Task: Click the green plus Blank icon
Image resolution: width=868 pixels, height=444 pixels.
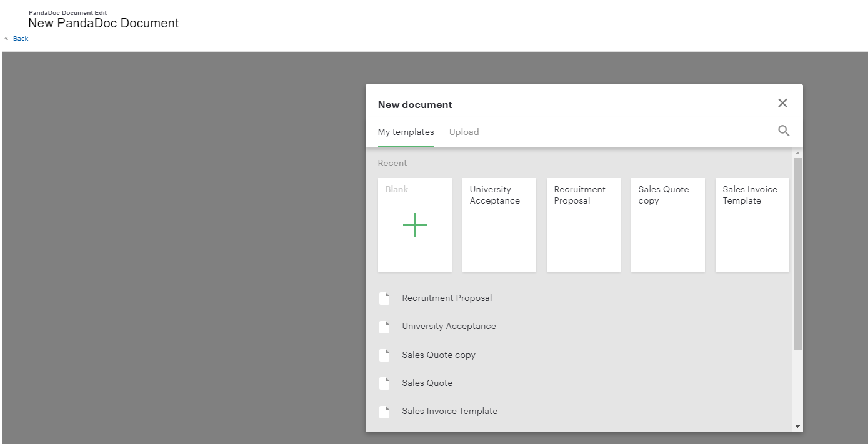Action: point(415,225)
